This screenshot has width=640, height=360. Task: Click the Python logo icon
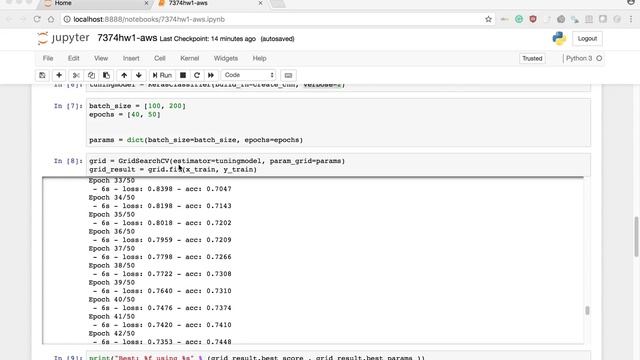[x=559, y=38]
